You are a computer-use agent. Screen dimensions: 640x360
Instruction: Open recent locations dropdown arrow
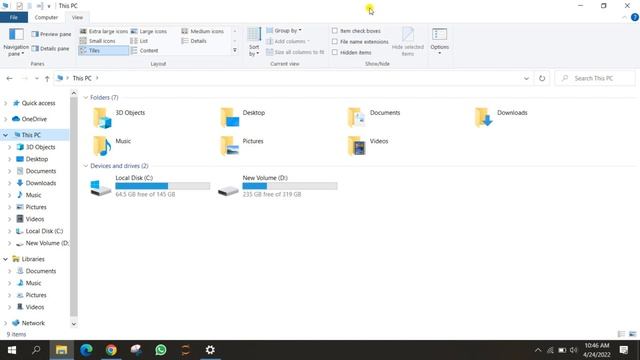[36, 78]
